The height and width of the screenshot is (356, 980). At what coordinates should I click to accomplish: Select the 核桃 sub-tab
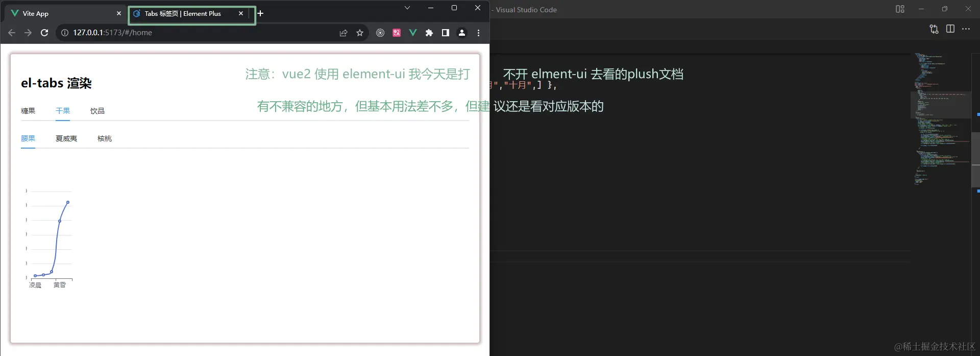coord(105,138)
